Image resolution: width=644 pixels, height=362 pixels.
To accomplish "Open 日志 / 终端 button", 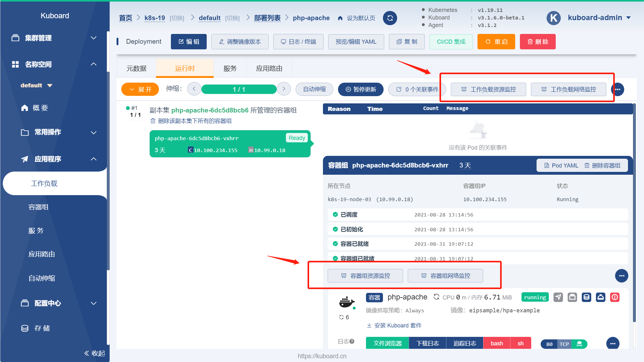I will (298, 42).
